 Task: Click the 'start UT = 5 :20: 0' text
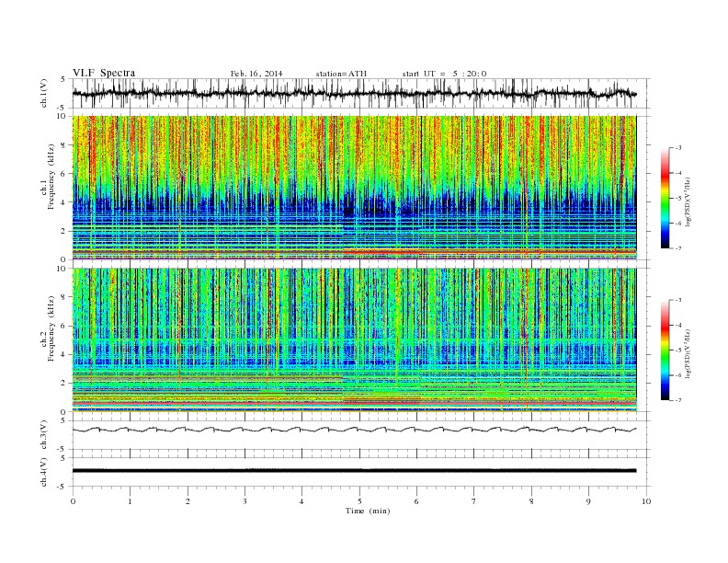coord(444,74)
